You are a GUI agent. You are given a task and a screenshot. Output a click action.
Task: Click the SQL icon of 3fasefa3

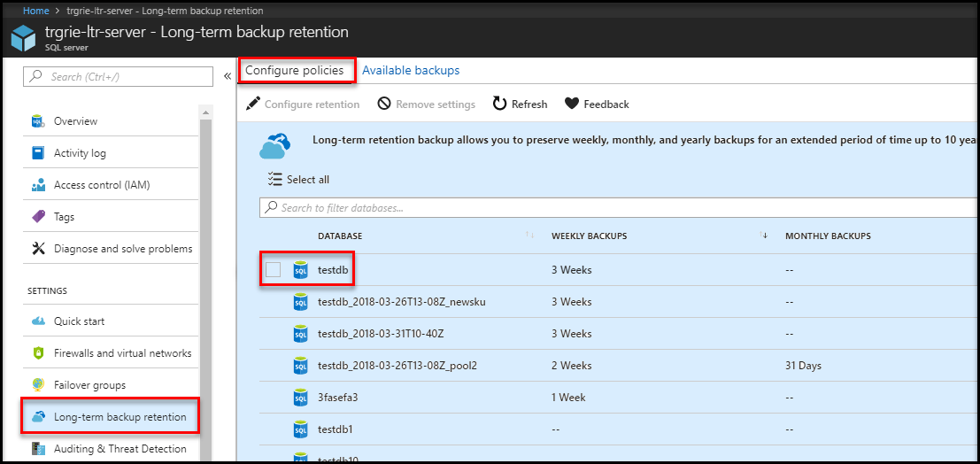coord(301,397)
